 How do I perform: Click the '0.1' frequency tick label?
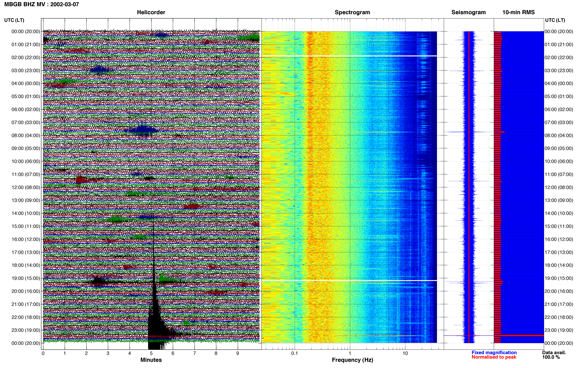(295, 353)
